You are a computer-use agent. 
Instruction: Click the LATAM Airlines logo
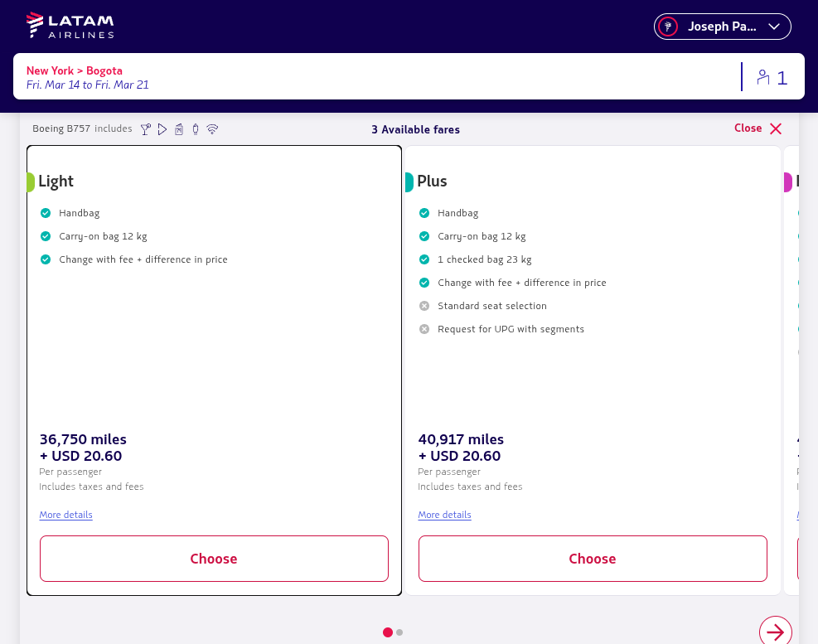coord(70,26)
